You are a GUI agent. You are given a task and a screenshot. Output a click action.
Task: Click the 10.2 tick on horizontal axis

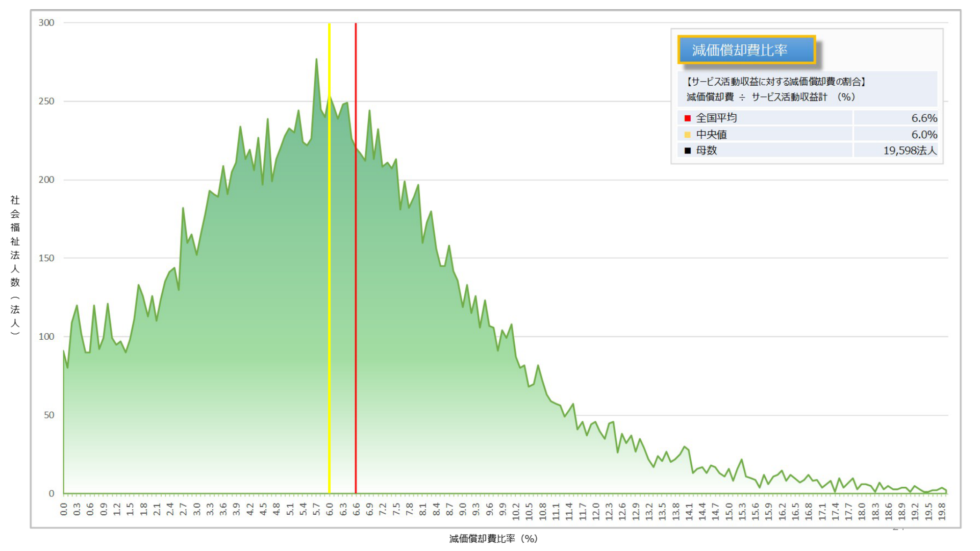click(516, 511)
